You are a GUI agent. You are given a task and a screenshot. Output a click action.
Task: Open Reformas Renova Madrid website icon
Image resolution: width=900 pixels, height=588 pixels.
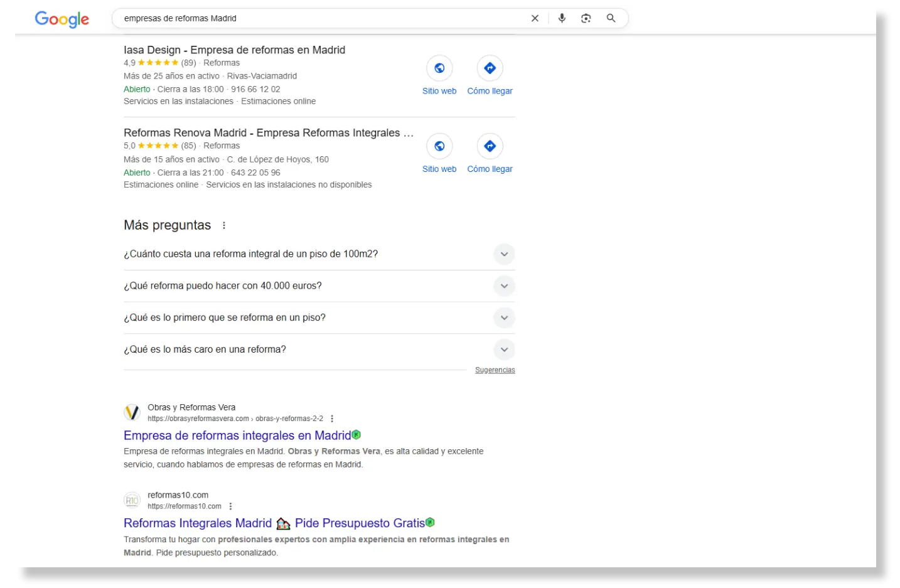tap(439, 146)
